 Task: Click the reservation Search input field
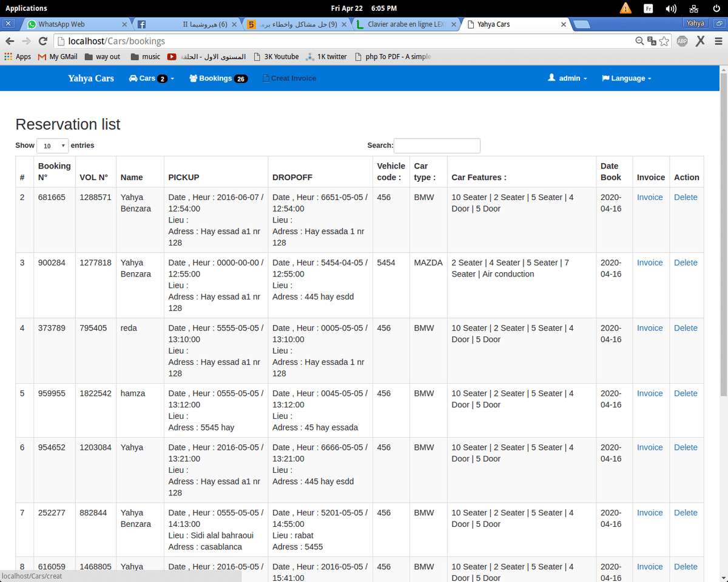click(x=437, y=145)
